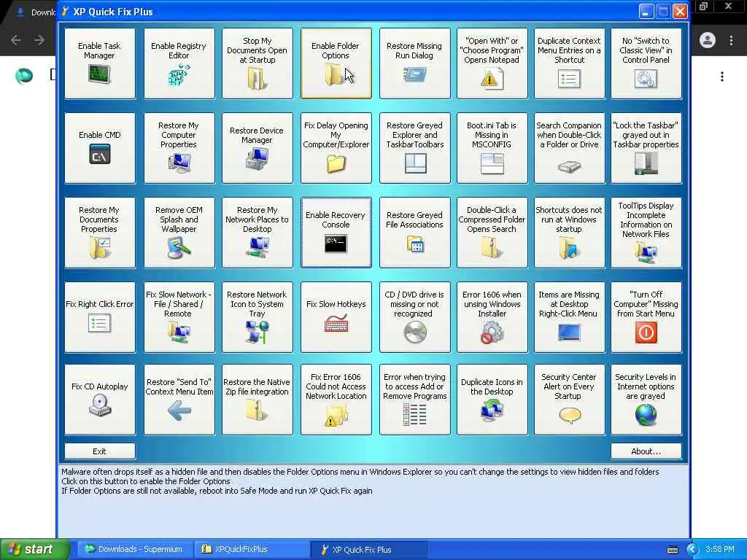Click the Exit button
The width and height of the screenshot is (747, 560).
coord(99,451)
